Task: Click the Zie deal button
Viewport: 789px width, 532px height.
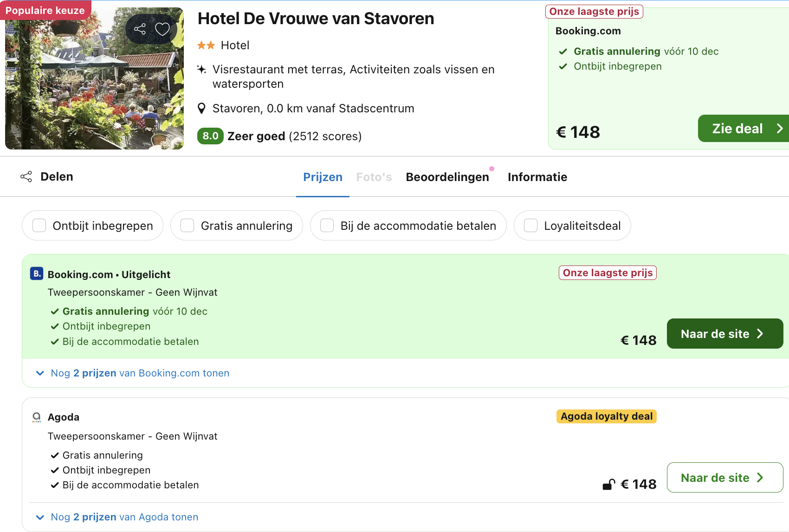Action: click(737, 128)
